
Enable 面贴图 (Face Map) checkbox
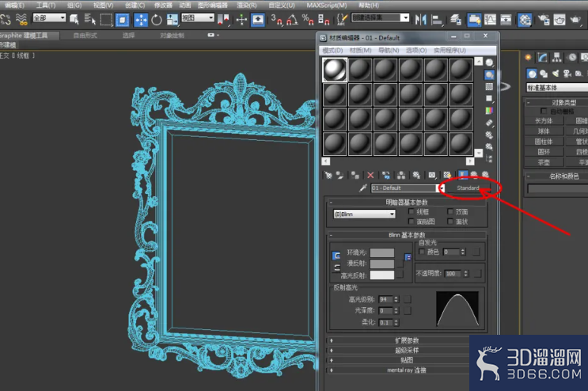click(412, 222)
